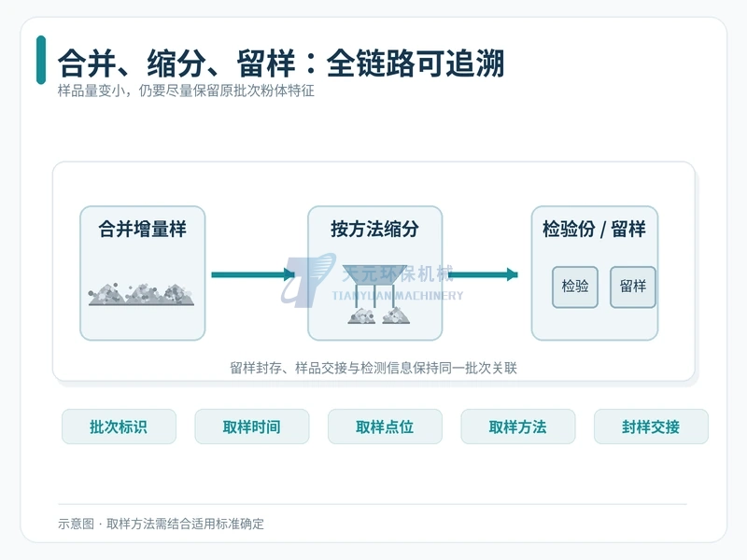The height and width of the screenshot is (560, 747).
Task: Click the footer note 示意图 · 取样方法需结合适用标准确定
Action: (161, 524)
